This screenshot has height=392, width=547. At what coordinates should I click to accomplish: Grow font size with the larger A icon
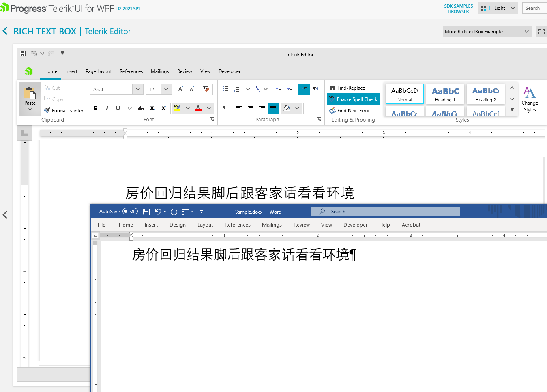click(x=180, y=89)
